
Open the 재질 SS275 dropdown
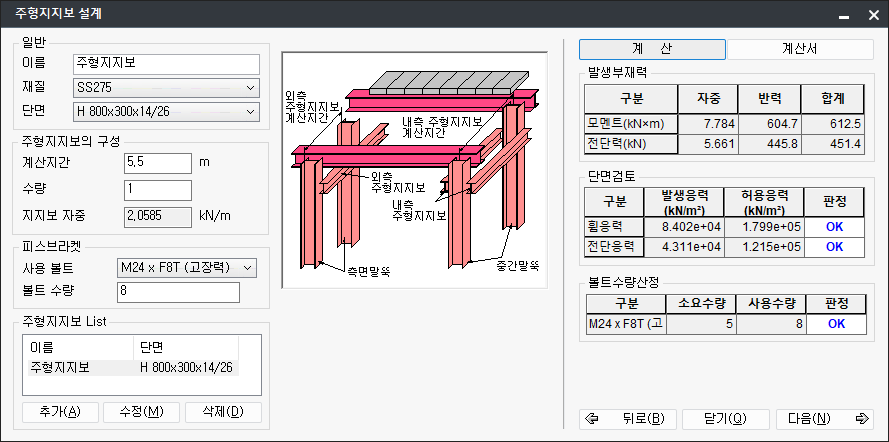166,87
